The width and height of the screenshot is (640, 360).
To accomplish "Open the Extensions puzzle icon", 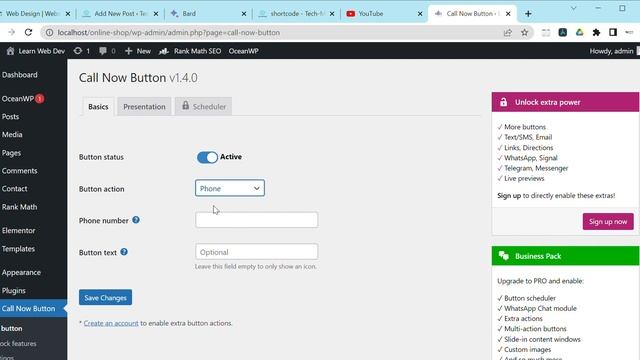I will pos(596,32).
